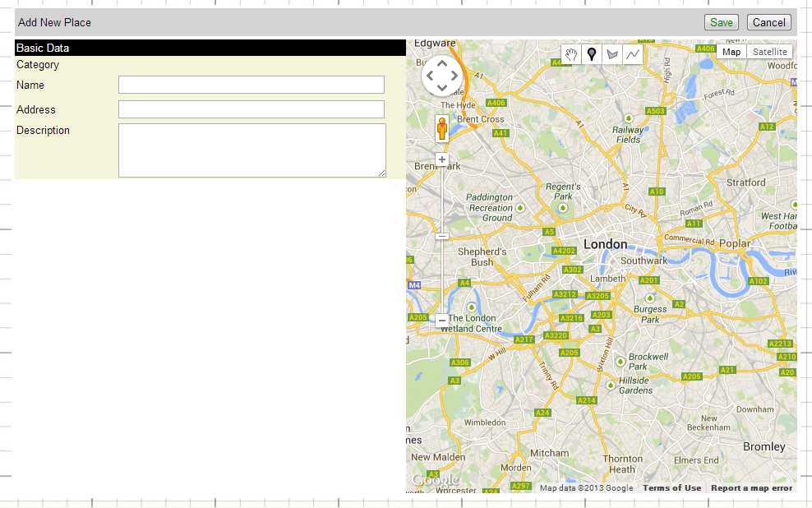812x508 pixels.
Task: Switch to the Map view type
Action: pos(731,52)
